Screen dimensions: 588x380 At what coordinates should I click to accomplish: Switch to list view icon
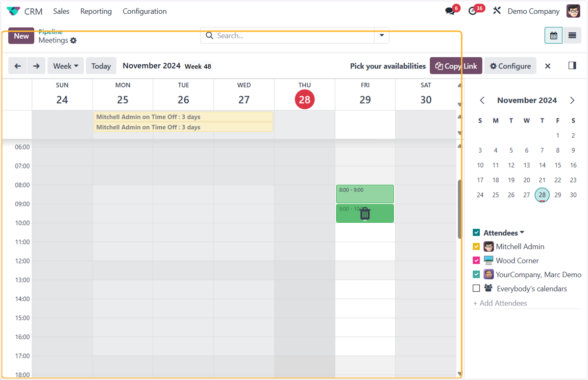coord(572,35)
